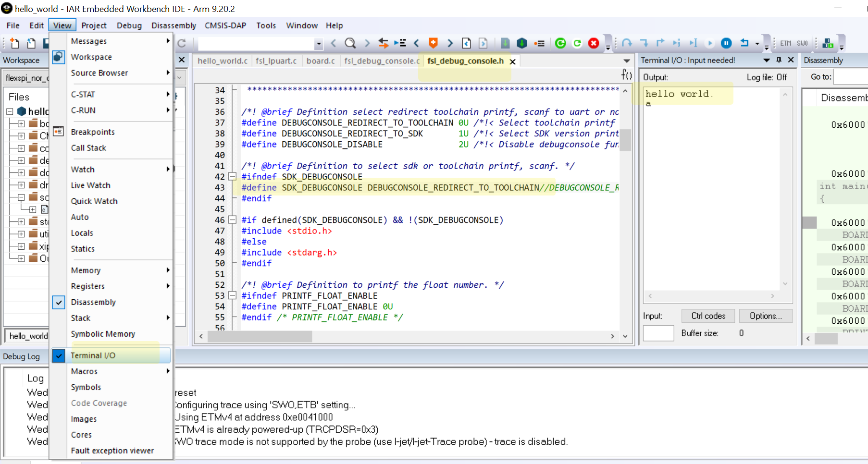
Task: Click the Step Out icon
Action: click(660, 43)
